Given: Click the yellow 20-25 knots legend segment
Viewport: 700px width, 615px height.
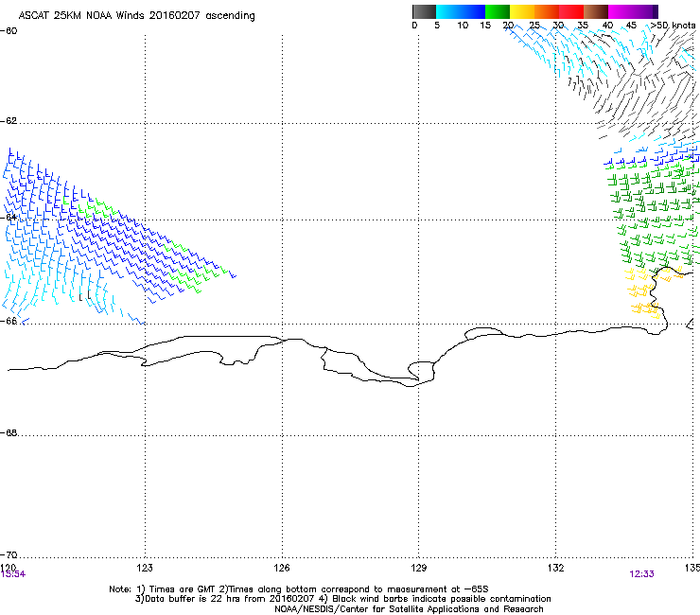Looking at the screenshot, I should (x=522, y=11).
